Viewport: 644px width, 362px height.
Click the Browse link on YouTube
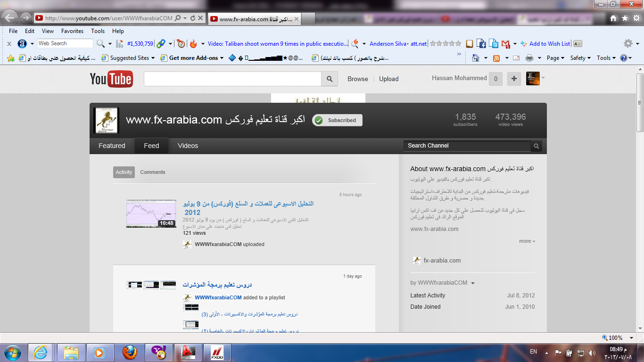358,79
